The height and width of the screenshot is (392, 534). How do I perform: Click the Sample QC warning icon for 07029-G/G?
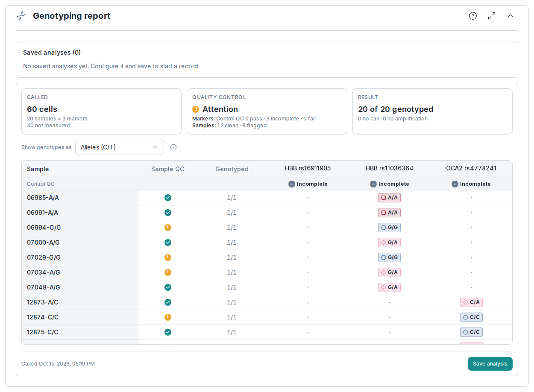168,257
